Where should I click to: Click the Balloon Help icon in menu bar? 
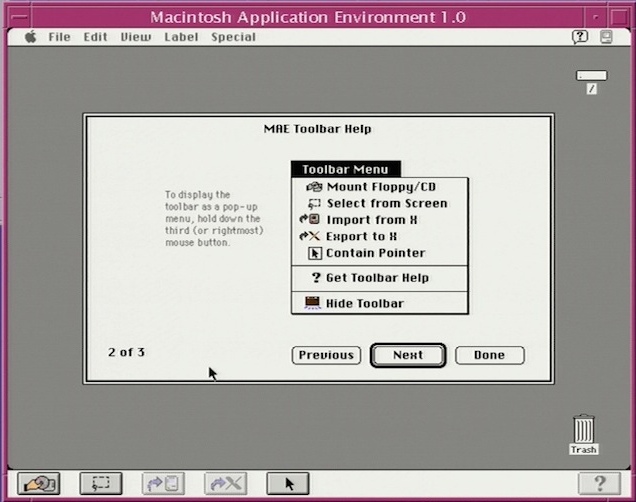(580, 37)
